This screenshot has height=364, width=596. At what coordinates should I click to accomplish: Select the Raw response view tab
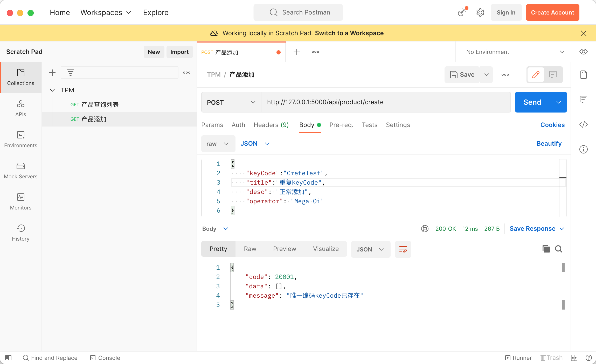click(250, 249)
